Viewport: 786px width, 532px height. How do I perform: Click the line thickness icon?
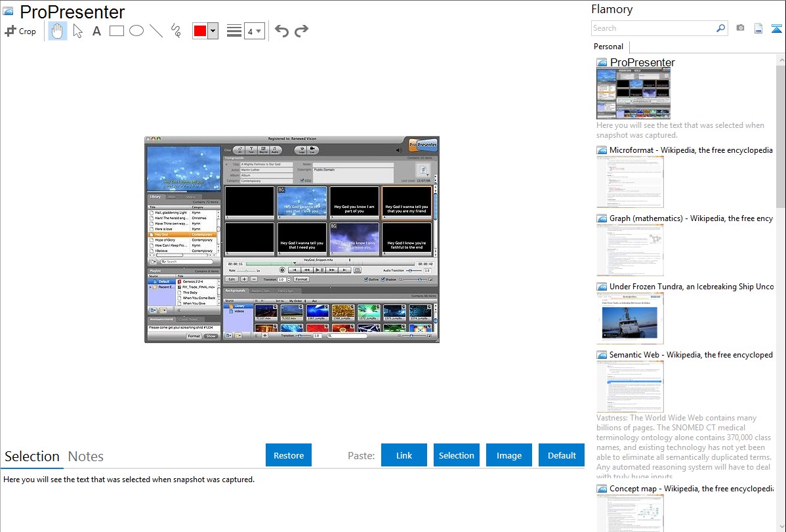(x=234, y=31)
